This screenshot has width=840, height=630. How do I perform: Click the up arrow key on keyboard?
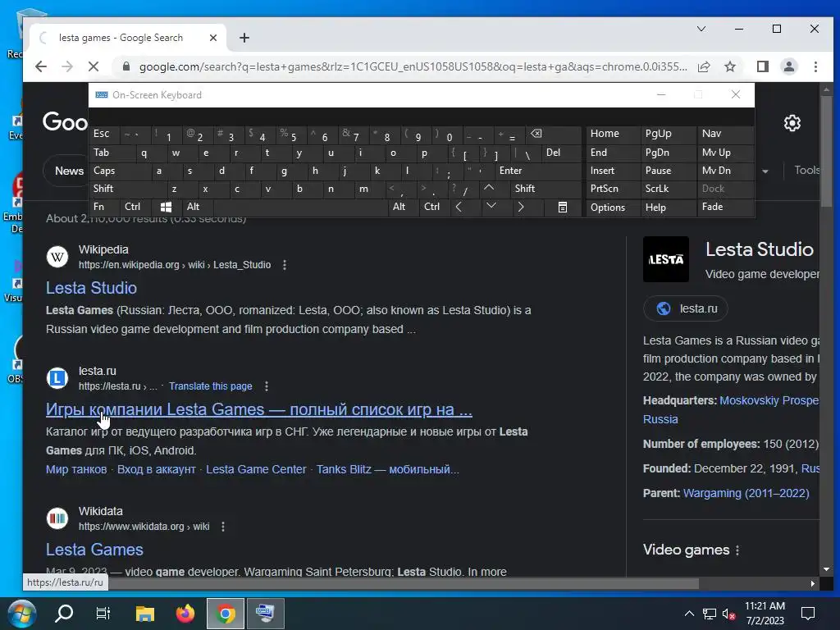[x=489, y=188]
